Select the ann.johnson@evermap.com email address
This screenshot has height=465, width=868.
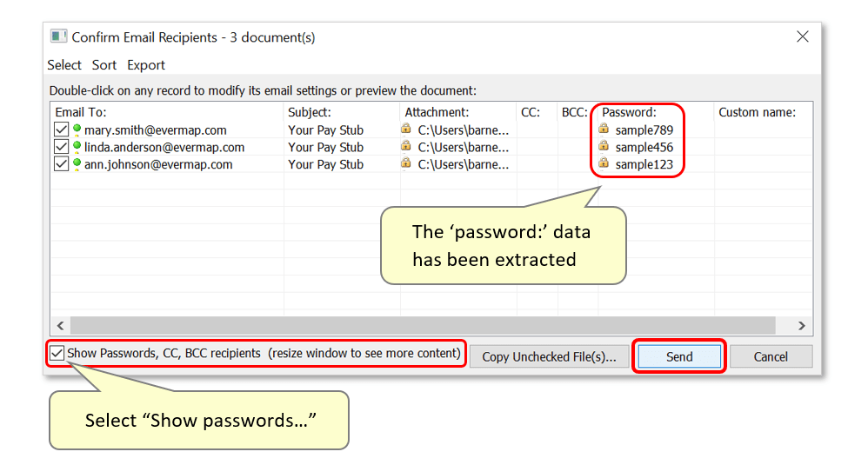[158, 164]
